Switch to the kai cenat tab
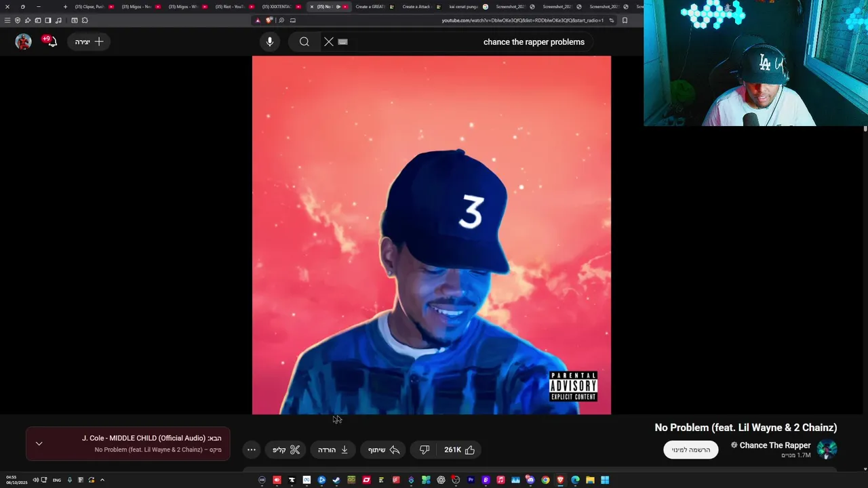Viewport: 868px width, 488px height. pyautogui.click(x=468, y=7)
